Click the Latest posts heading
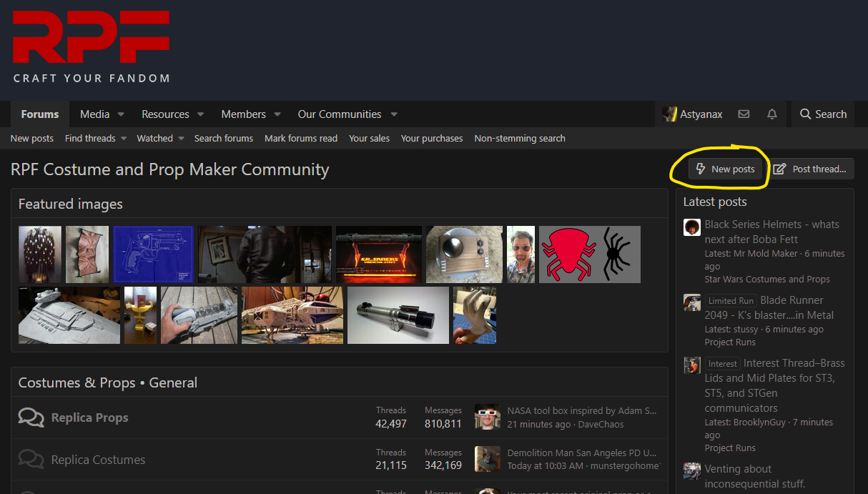 [x=715, y=202]
